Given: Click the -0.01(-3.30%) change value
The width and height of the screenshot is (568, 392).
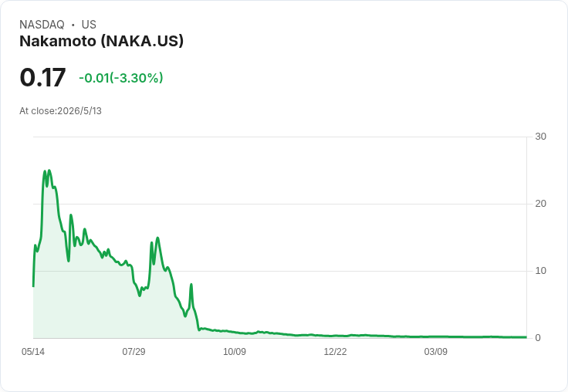Looking at the screenshot, I should click(120, 78).
